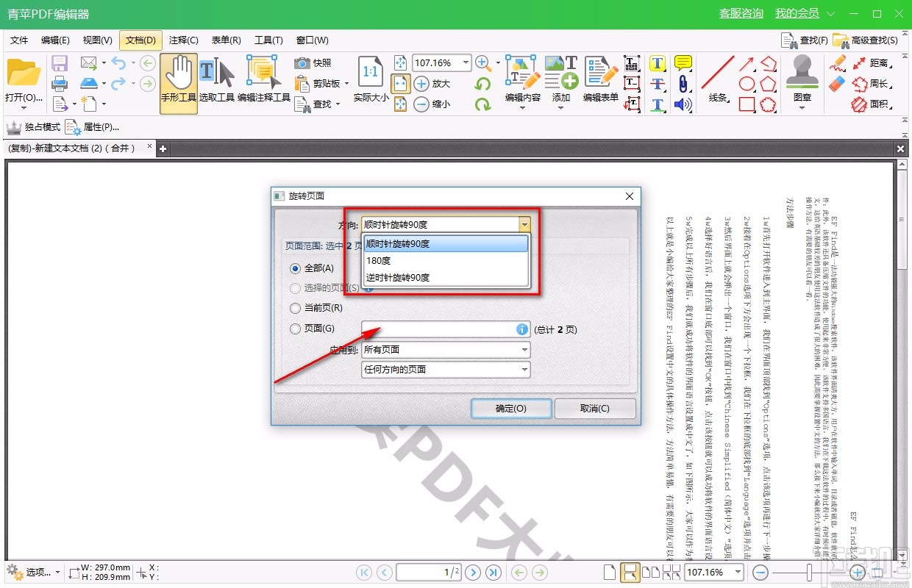The width and height of the screenshot is (912, 588).
Task: Choose 180度 from rotation list
Action: click(x=446, y=260)
